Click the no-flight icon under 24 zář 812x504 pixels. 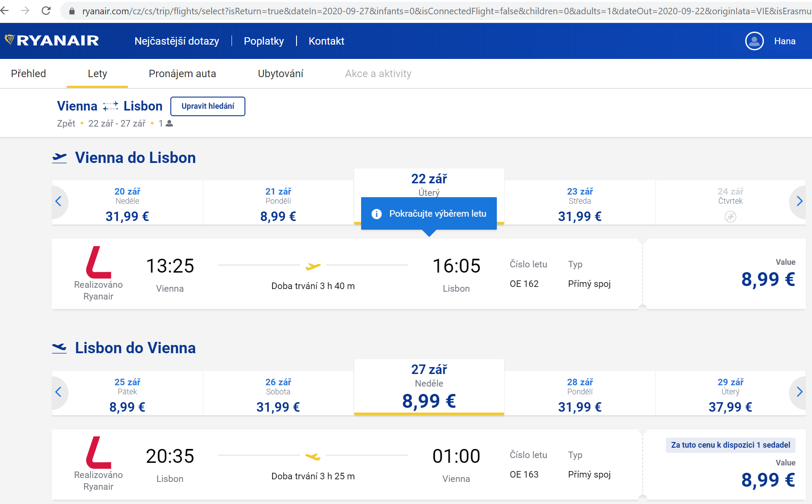730,217
